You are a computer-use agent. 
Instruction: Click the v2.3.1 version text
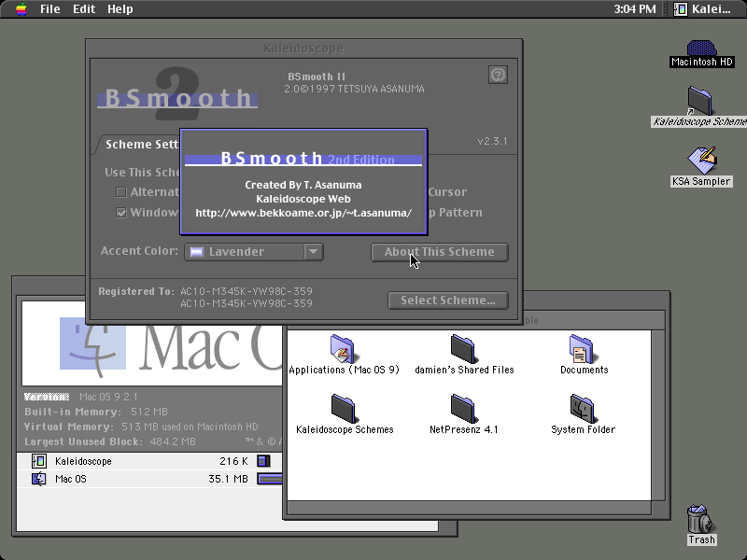coord(493,142)
